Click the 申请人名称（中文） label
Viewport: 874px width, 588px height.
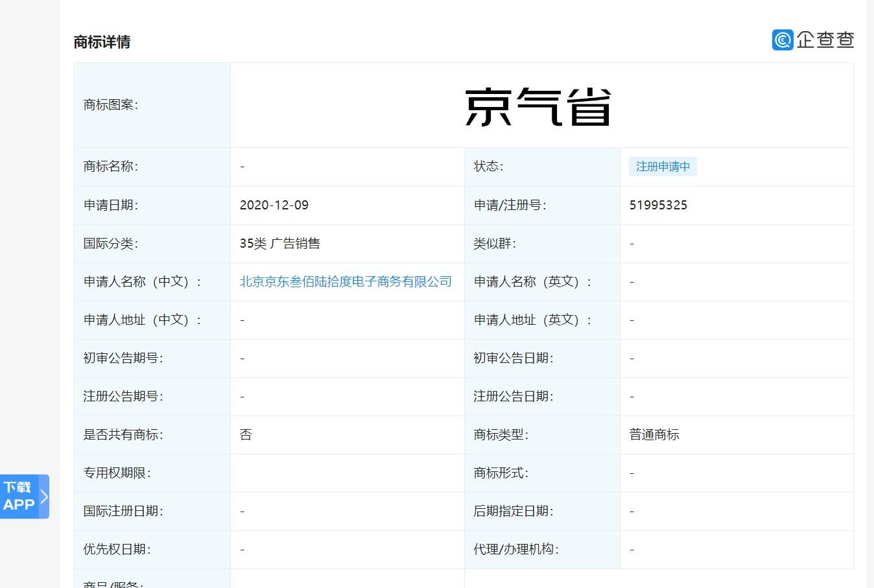[x=143, y=282]
